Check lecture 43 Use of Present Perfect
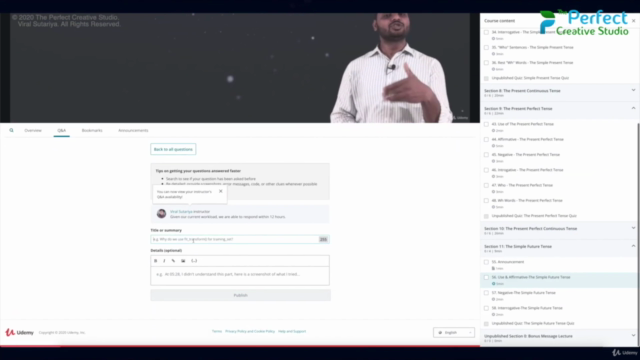Screen dimensions: 640x360 (486, 124)
